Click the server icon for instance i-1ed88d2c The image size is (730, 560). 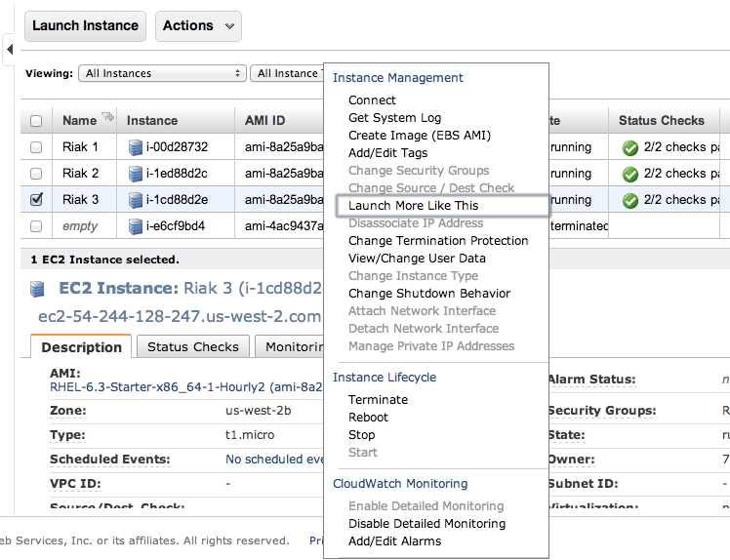point(136,174)
